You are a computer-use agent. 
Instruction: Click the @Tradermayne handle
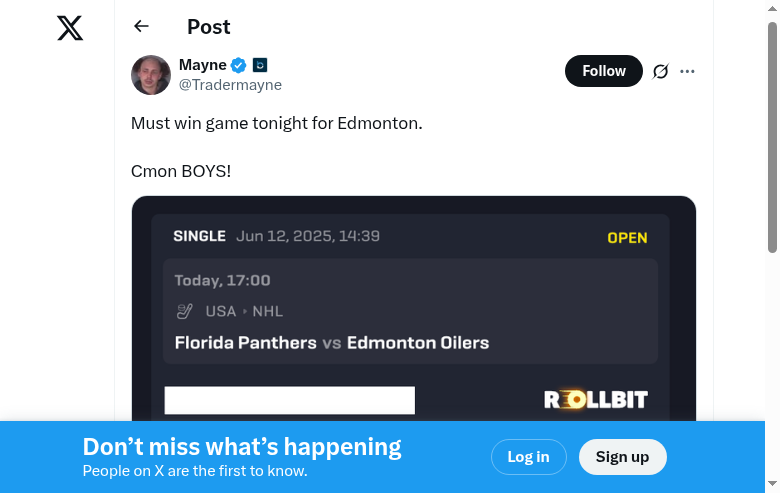point(230,85)
